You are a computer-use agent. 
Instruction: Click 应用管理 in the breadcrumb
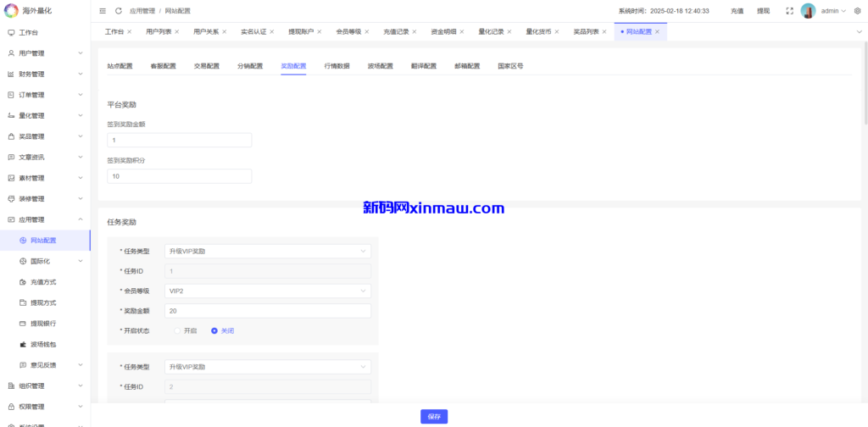click(x=142, y=11)
